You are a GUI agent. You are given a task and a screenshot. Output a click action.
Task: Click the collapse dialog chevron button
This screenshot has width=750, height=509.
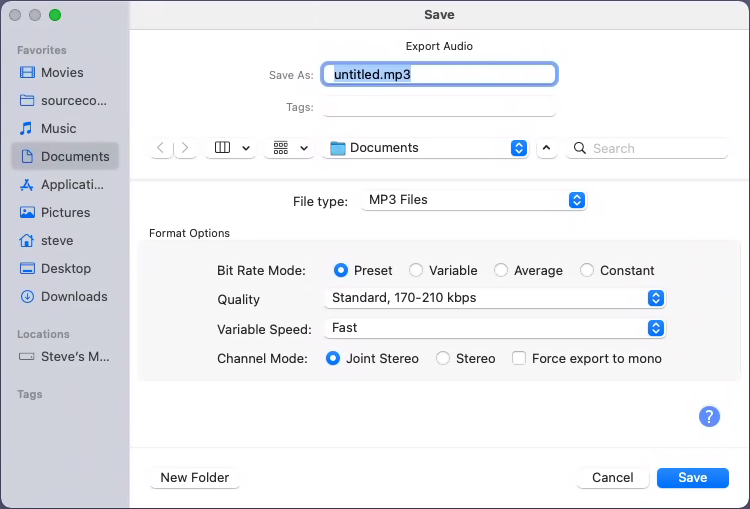pyautogui.click(x=546, y=148)
